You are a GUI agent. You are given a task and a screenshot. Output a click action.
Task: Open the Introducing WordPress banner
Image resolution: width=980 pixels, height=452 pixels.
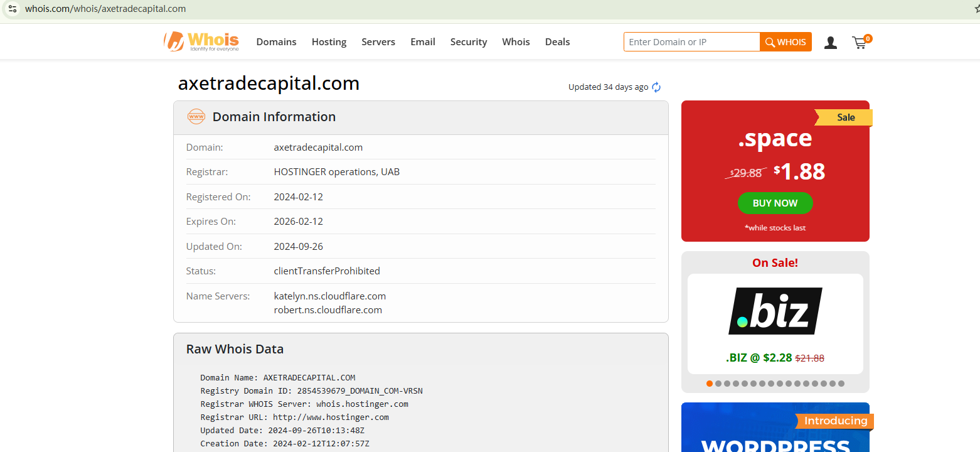[x=775, y=428]
